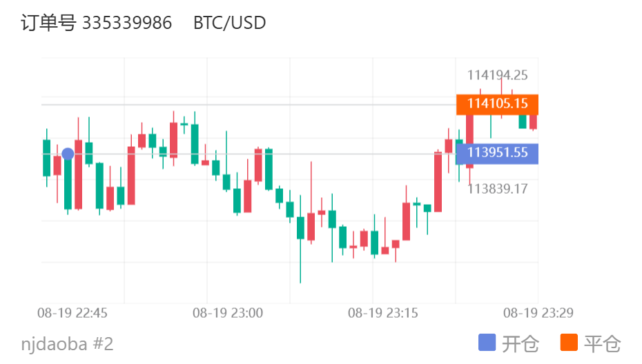
Task: Click the 08-19 23:15 time label
Action: click(x=383, y=313)
